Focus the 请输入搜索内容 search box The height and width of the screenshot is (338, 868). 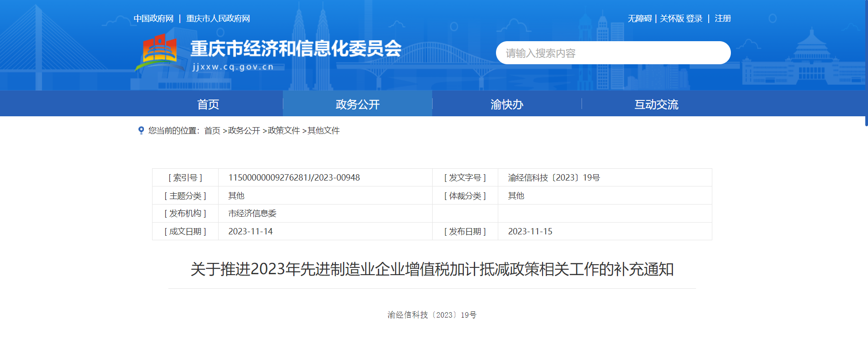tap(613, 53)
